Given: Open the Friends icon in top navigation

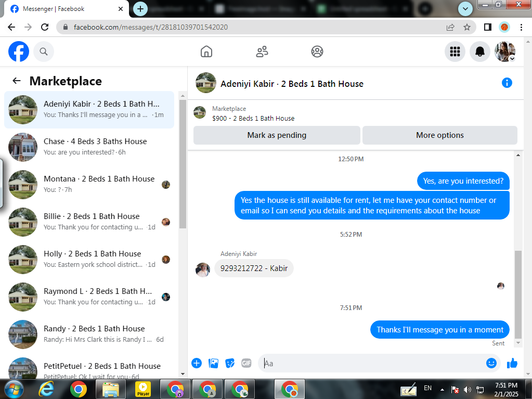Looking at the screenshot, I should [x=262, y=52].
